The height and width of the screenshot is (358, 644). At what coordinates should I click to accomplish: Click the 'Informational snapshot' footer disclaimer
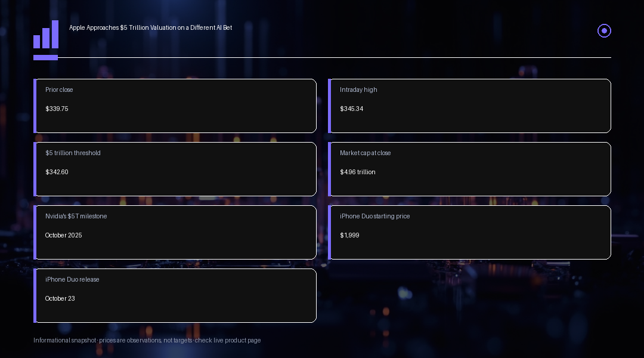coord(147,340)
